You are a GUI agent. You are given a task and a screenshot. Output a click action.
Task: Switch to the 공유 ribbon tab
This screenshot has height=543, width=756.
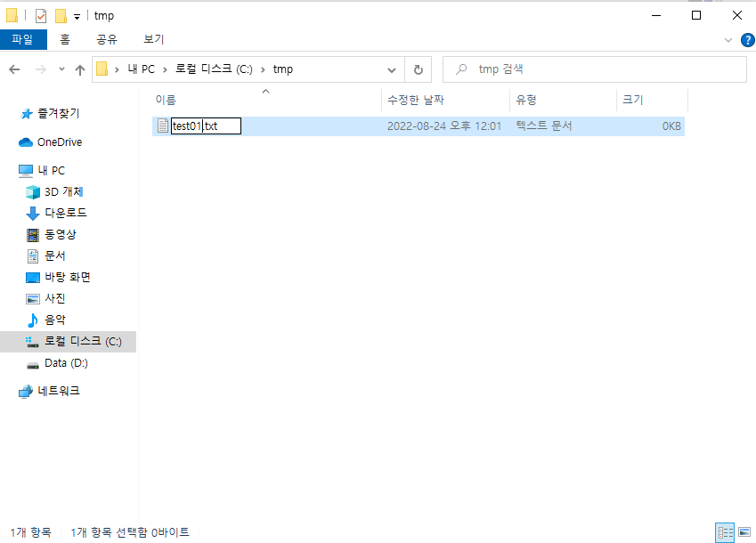pyautogui.click(x=107, y=39)
